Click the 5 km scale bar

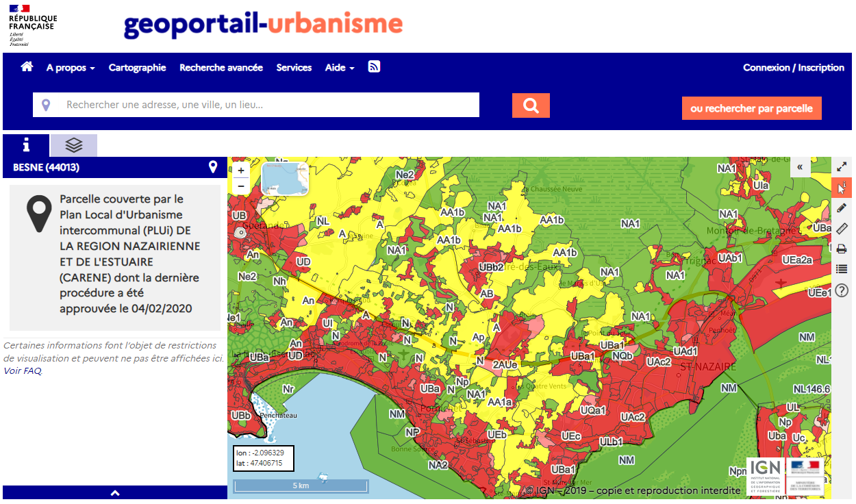pos(301,486)
